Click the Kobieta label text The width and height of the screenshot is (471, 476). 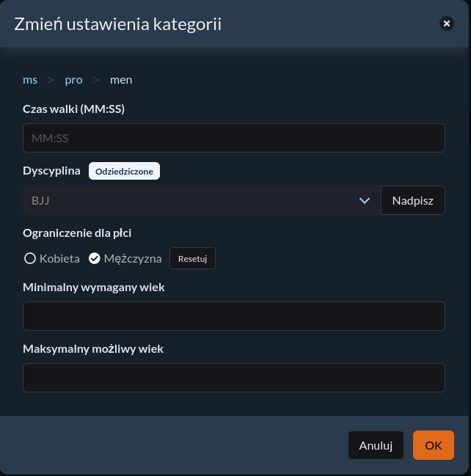tap(59, 259)
